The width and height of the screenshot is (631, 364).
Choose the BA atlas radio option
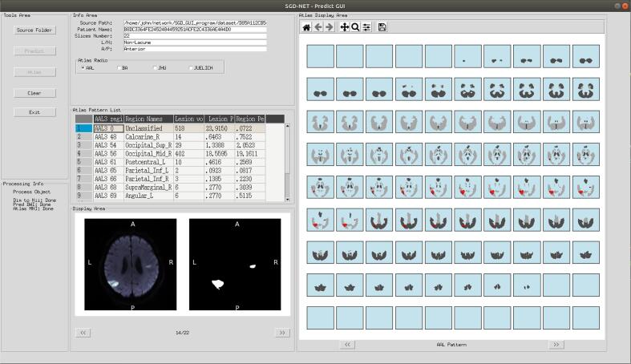119,68
